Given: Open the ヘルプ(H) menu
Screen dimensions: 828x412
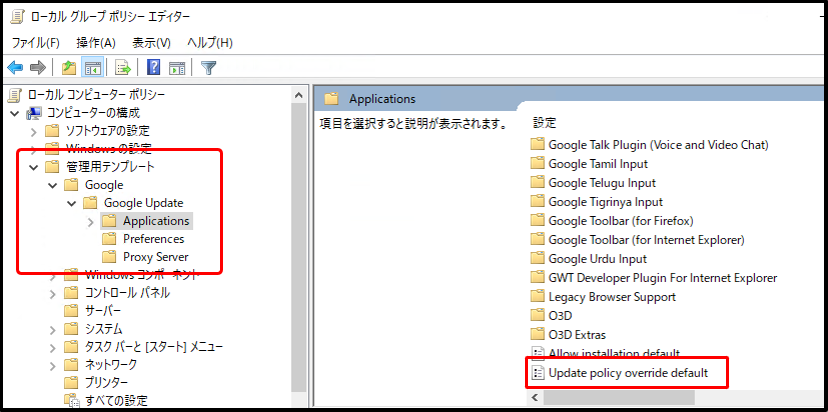Looking at the screenshot, I should tap(210, 42).
